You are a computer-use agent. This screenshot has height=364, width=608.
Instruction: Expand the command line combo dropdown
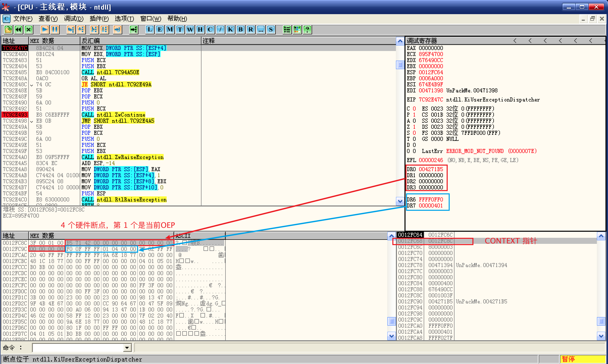[x=127, y=348]
